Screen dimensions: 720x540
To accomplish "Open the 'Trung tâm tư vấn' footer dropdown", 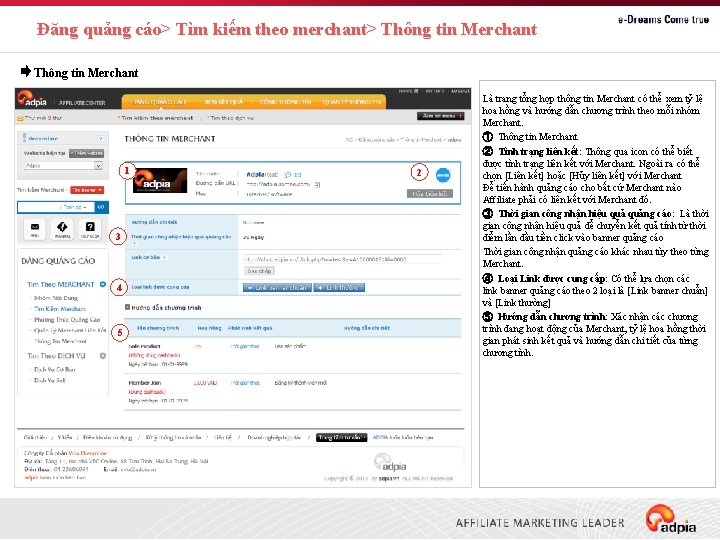I will [341, 437].
